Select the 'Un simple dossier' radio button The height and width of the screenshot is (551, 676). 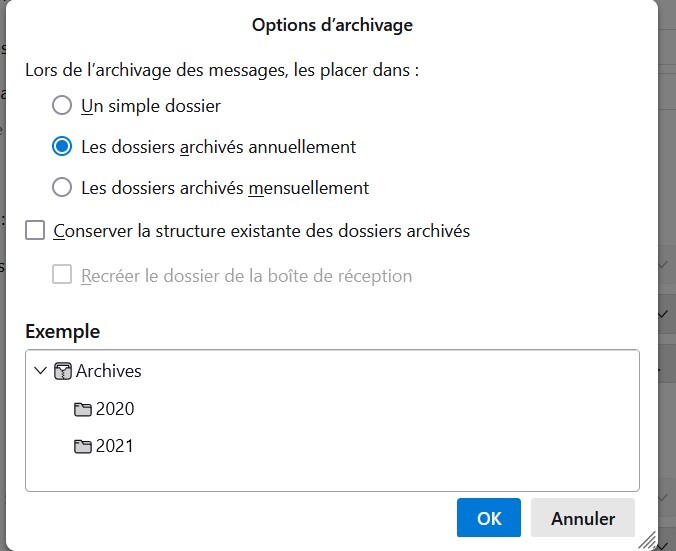click(62, 105)
